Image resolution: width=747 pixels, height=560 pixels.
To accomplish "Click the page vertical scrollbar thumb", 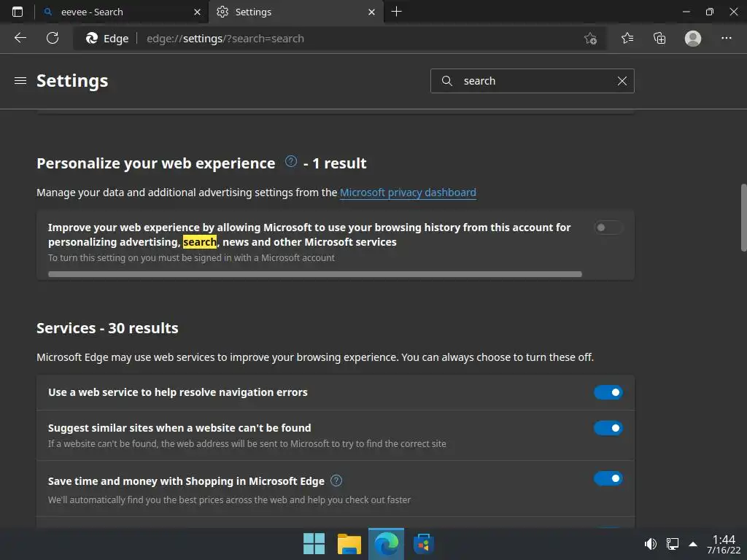I will pos(743,217).
